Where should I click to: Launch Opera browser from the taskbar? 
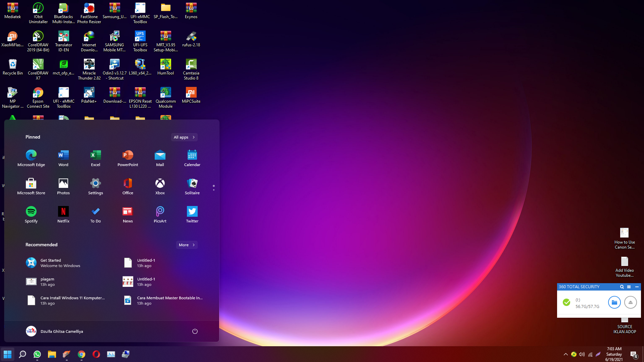pyautogui.click(x=96, y=354)
